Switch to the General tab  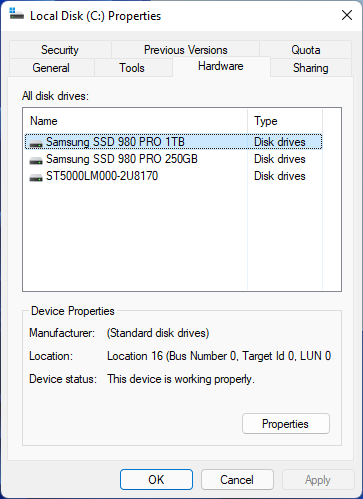(x=51, y=68)
